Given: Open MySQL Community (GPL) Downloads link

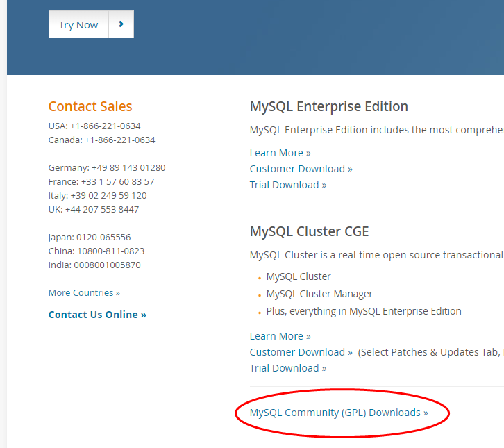Looking at the screenshot, I should pyautogui.click(x=339, y=413).
